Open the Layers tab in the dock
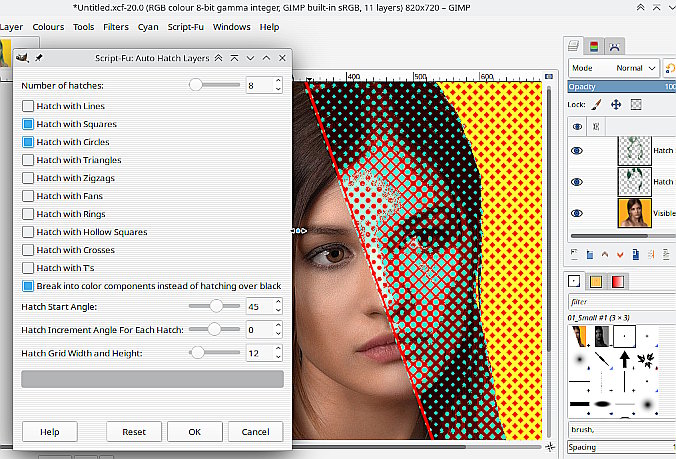 click(573, 46)
